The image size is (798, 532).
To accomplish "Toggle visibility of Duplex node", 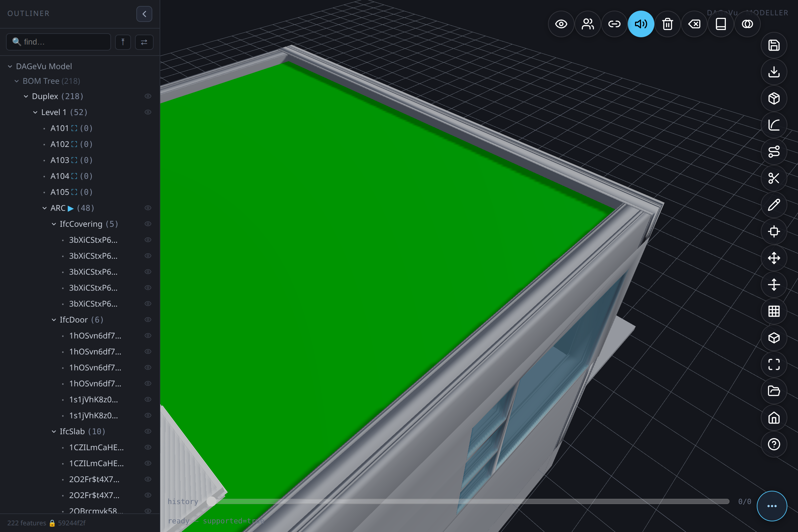I will point(148,96).
